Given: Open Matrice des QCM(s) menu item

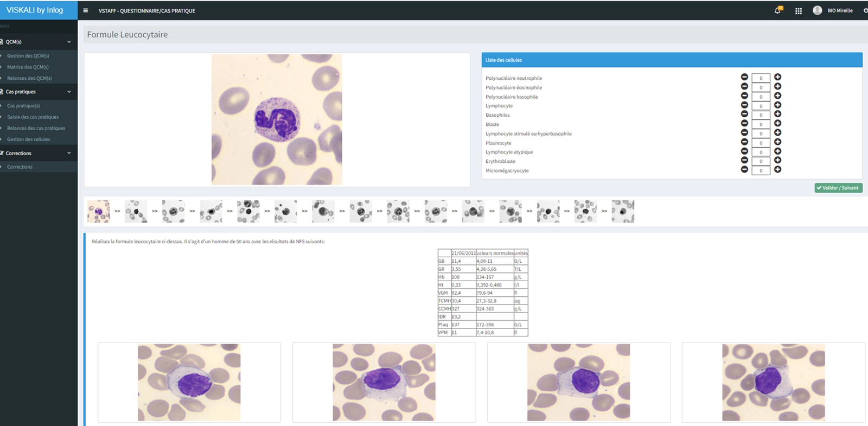Looking at the screenshot, I should click(28, 67).
